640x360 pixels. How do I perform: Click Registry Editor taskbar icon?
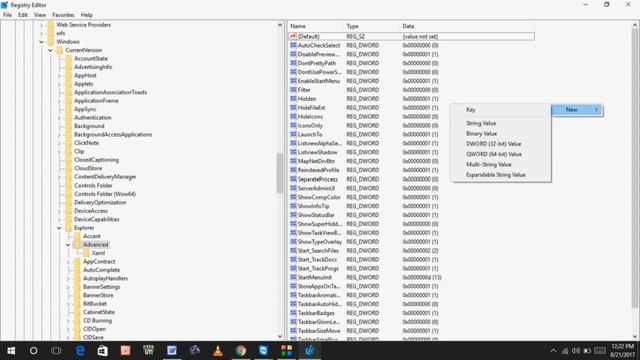pyautogui.click(x=309, y=351)
